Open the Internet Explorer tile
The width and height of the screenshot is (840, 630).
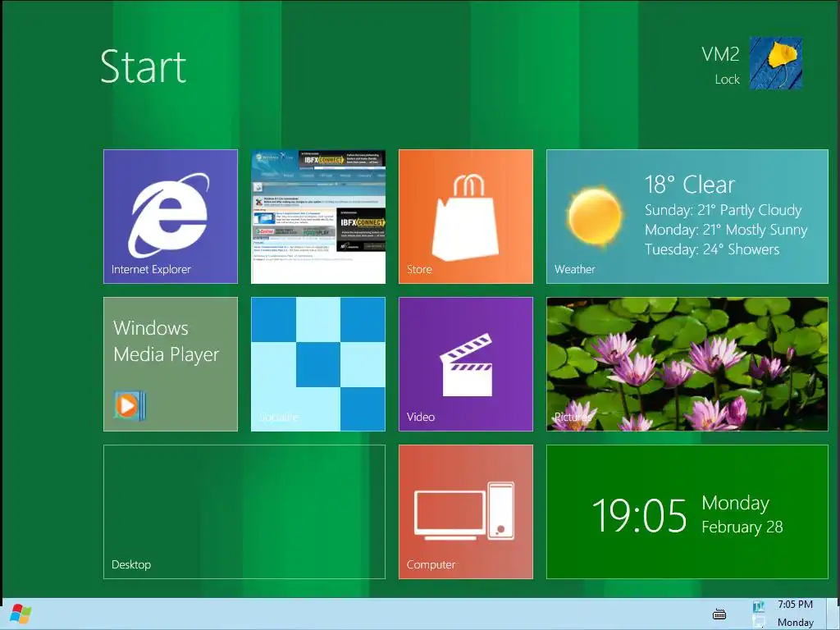pos(171,217)
